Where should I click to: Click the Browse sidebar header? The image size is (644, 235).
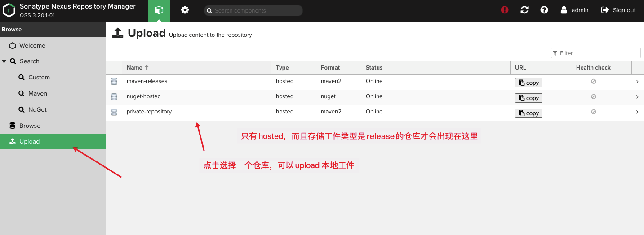(53, 30)
